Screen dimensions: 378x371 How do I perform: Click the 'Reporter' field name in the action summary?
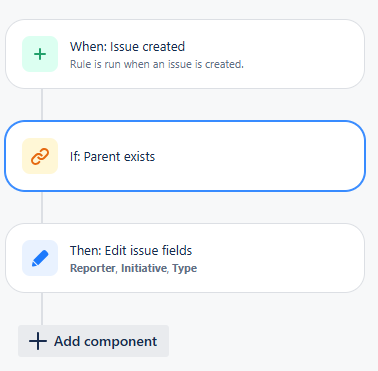[x=93, y=268]
